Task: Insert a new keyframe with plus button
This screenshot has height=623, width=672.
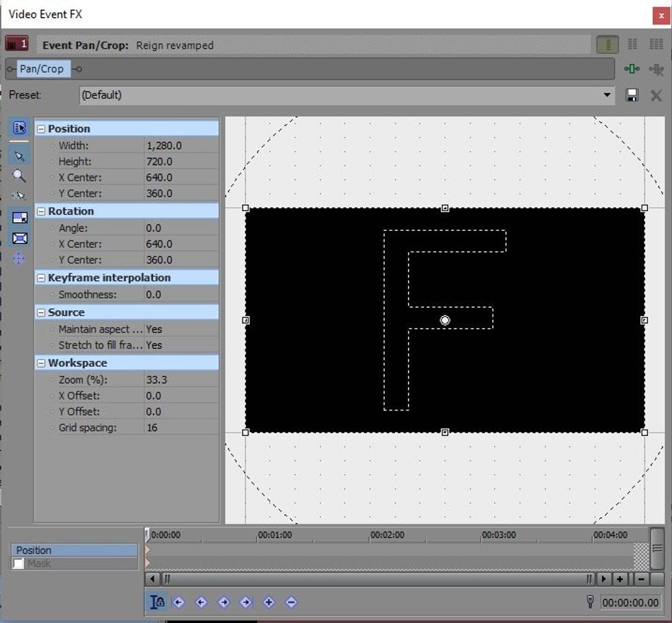Action: pos(268,602)
